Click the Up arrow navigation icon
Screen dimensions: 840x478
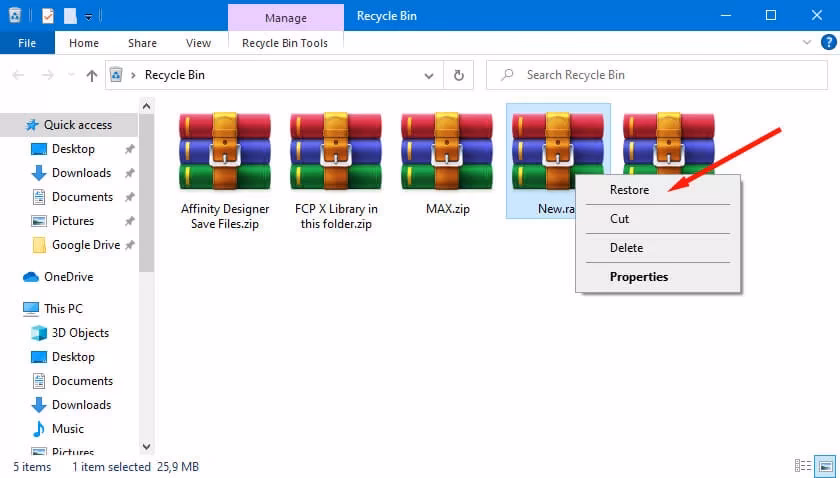point(92,75)
